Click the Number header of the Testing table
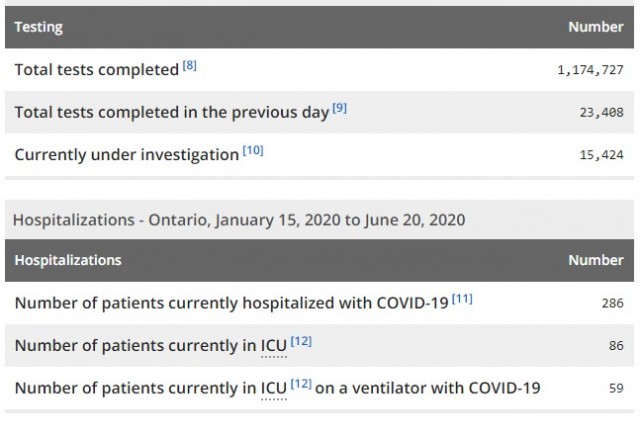 pyautogui.click(x=596, y=27)
